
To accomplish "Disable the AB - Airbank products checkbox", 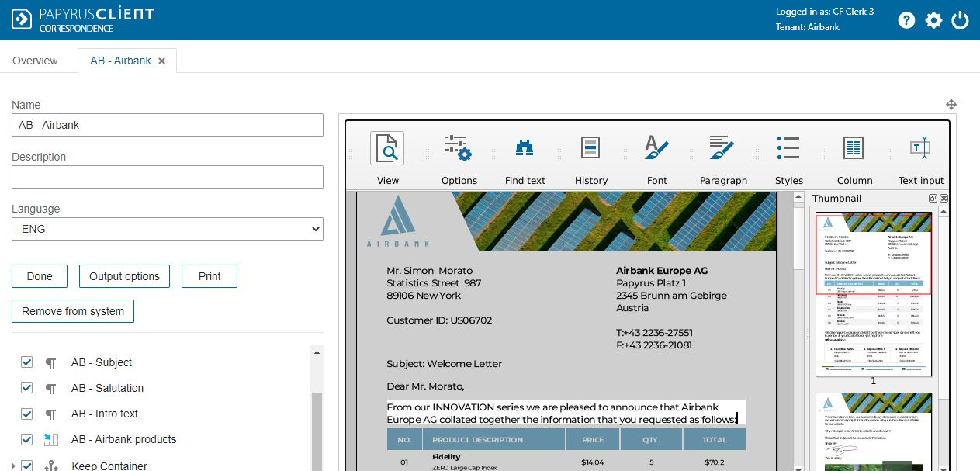I will [27, 439].
